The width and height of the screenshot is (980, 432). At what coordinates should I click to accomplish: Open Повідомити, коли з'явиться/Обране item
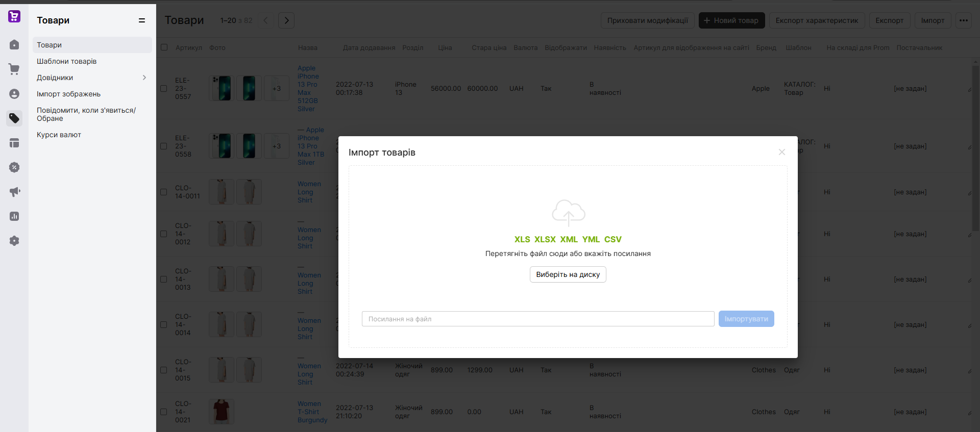pyautogui.click(x=92, y=114)
